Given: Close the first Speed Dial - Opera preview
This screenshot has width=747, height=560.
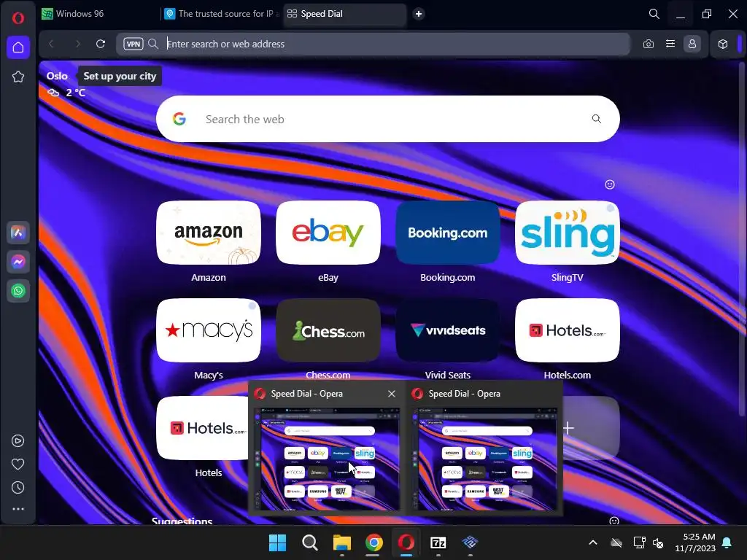Looking at the screenshot, I should [392, 394].
